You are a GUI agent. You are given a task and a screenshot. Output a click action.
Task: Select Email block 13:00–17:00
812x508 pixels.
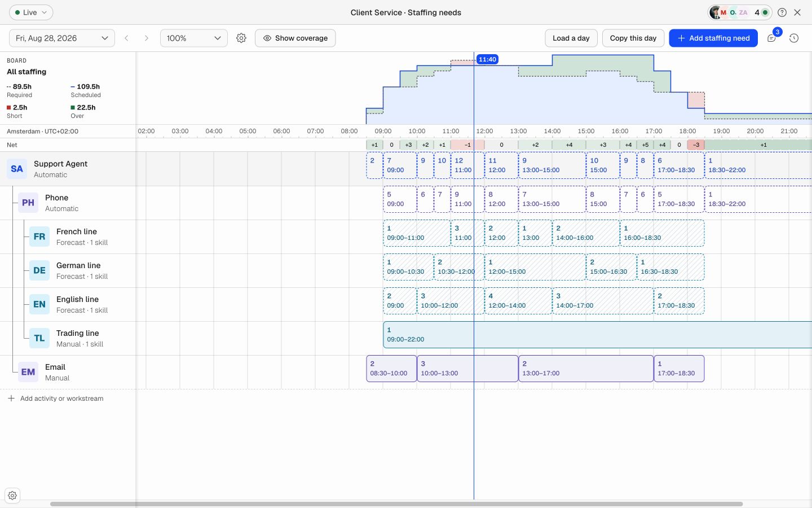click(x=586, y=369)
